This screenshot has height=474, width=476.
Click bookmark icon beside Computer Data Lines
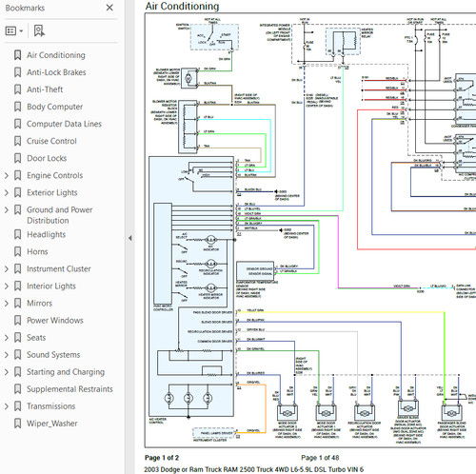coord(18,124)
